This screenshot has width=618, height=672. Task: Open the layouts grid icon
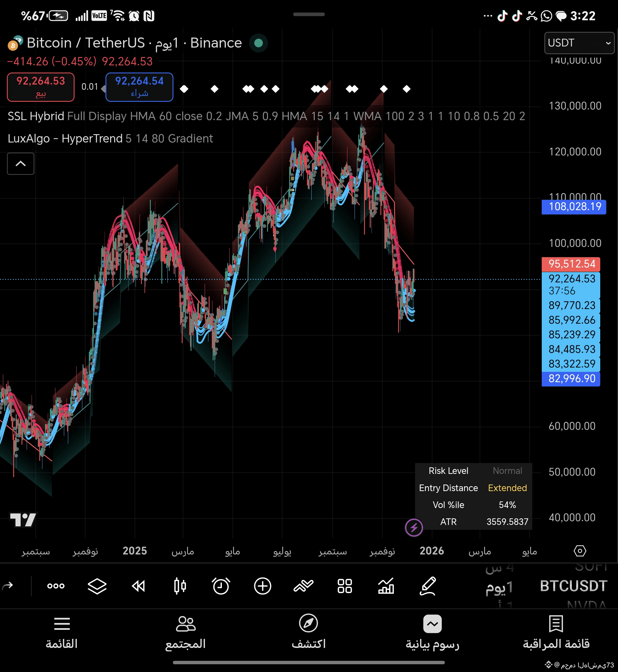[345, 586]
